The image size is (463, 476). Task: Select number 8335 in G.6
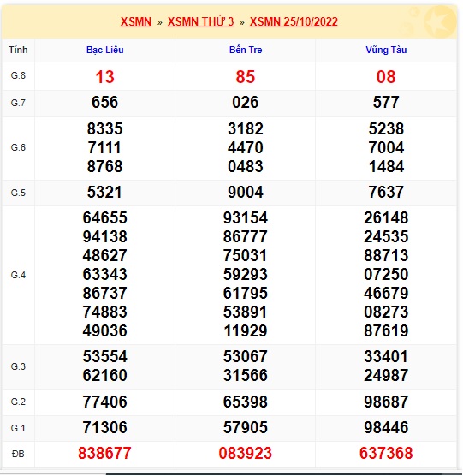point(105,128)
